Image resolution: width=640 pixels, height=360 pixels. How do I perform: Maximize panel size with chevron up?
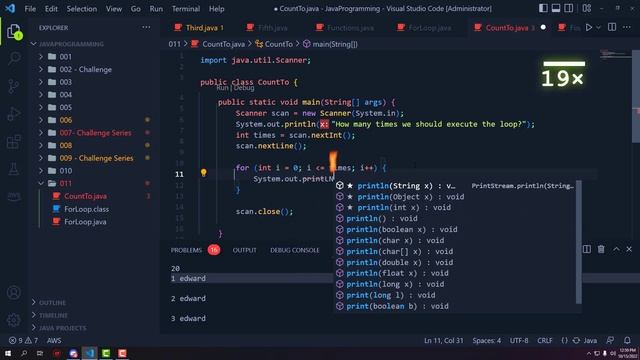pos(616,249)
